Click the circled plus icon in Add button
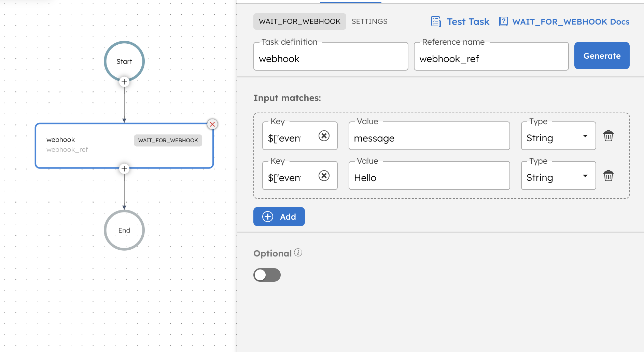Image resolution: width=644 pixels, height=352 pixels. [x=268, y=217]
